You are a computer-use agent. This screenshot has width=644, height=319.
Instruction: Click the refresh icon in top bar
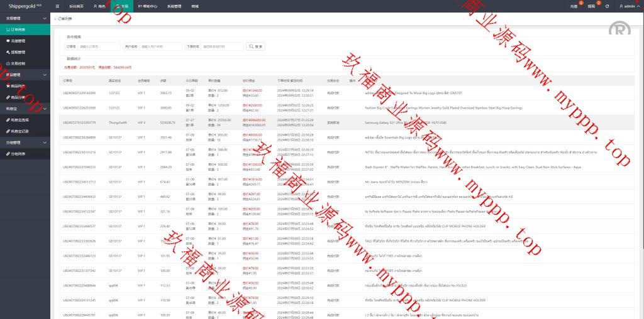[607, 6]
